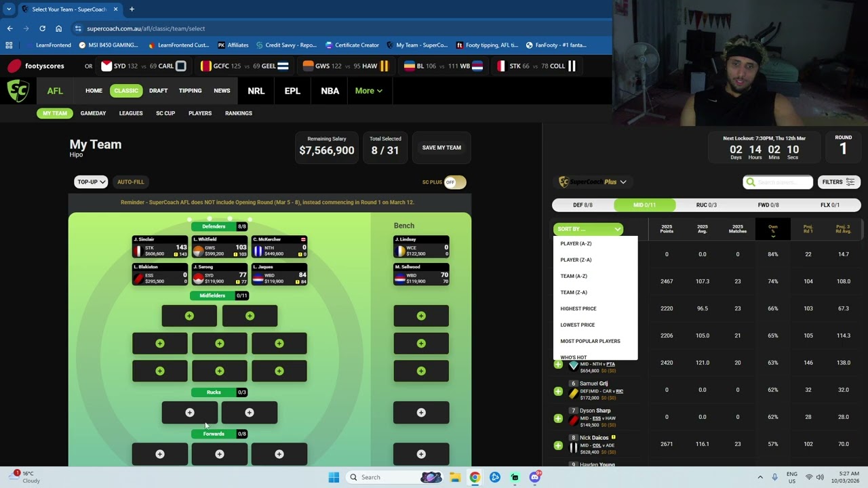
Task: Select the L. Whitfield defender card
Action: (x=219, y=247)
